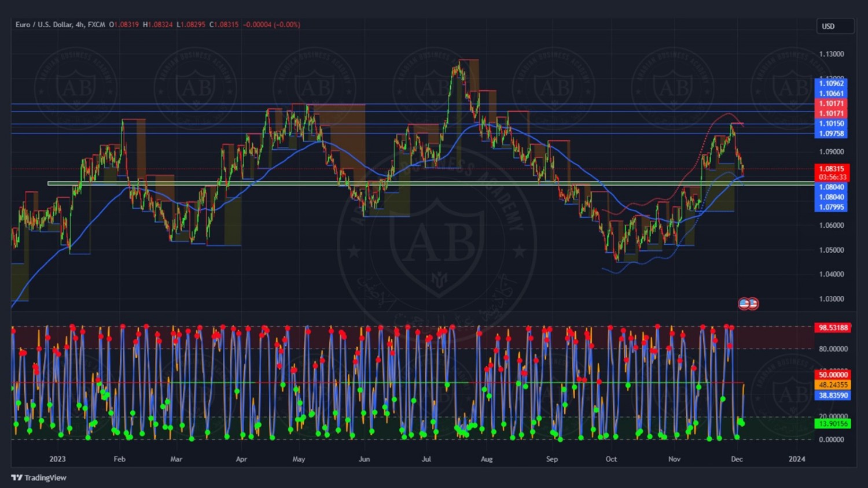The height and width of the screenshot is (488, 868).
Task: Click the 1.09758 blue price label
Action: 831,134
